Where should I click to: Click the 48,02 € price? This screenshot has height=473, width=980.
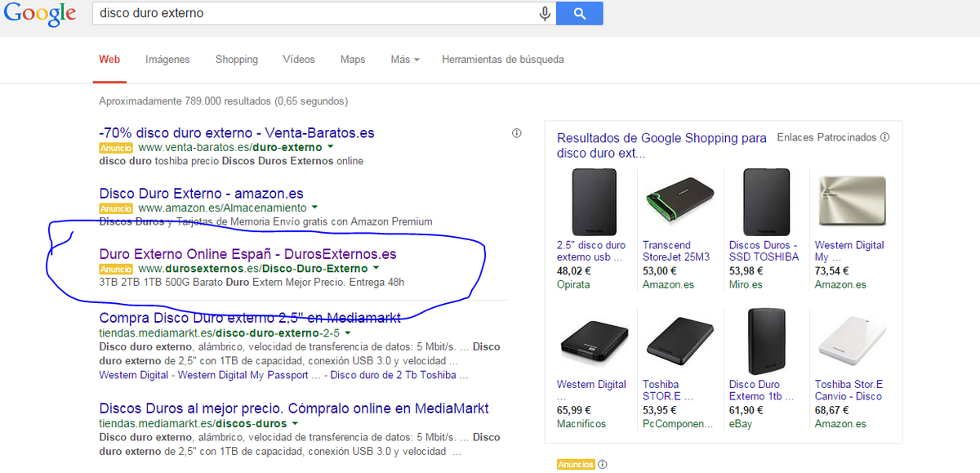574,271
